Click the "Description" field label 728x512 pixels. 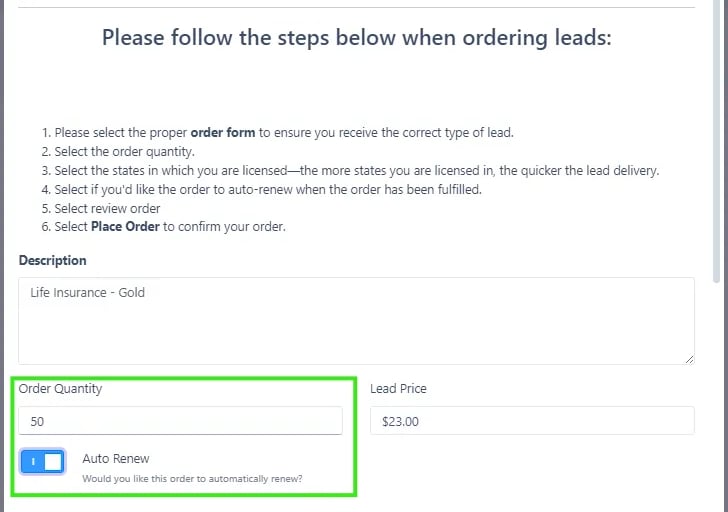52,260
